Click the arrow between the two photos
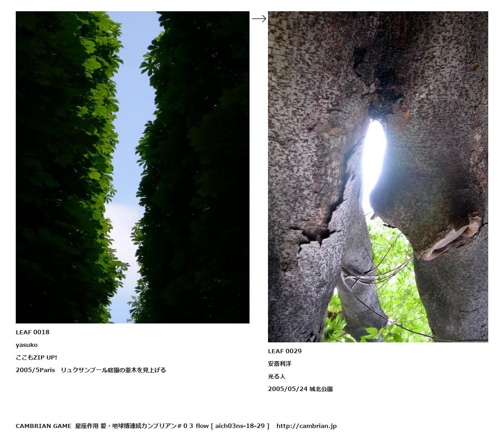This screenshot has height=437, width=504. (259, 19)
